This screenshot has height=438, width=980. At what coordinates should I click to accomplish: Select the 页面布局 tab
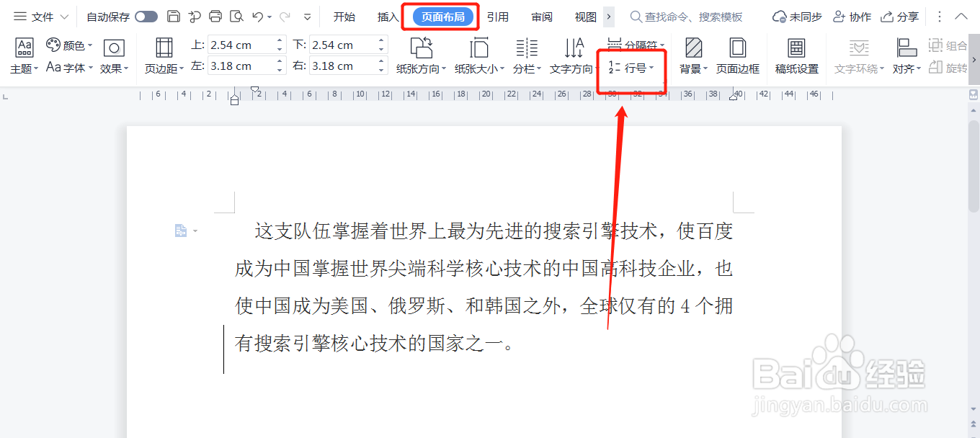pyautogui.click(x=442, y=17)
